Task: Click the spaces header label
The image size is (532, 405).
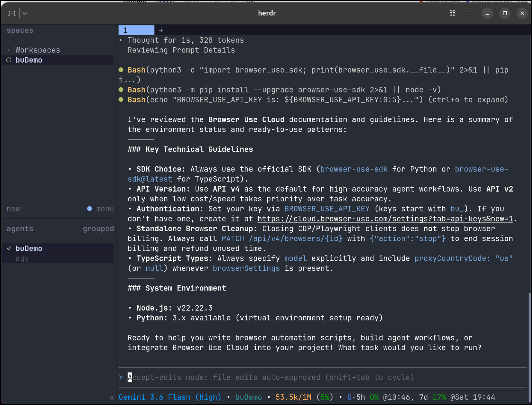Action: 20,30
